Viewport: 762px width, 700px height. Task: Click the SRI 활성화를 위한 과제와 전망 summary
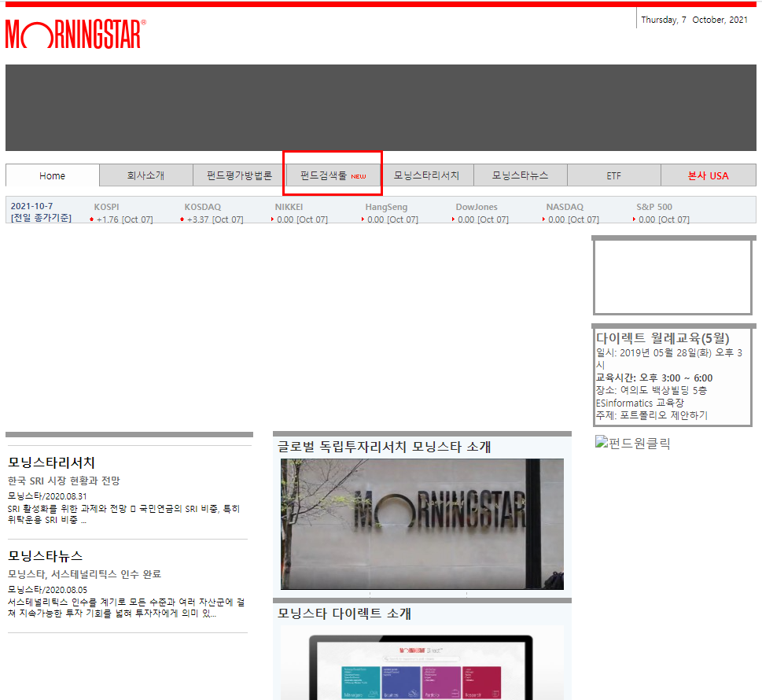(x=124, y=514)
